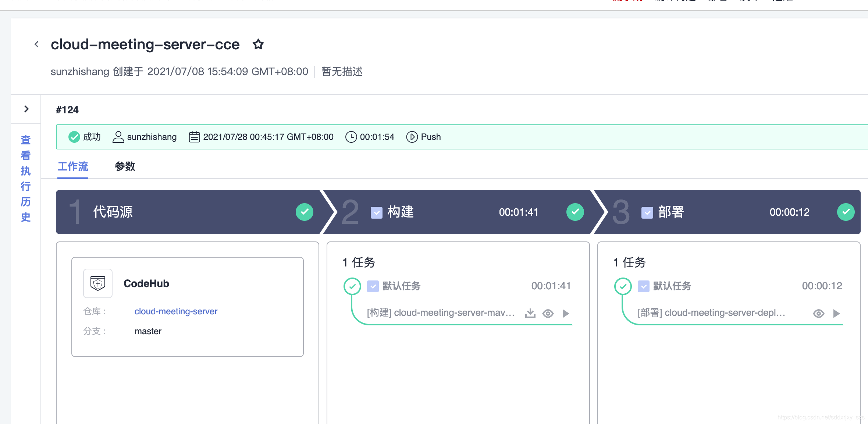Click the green success status icon
The image size is (868, 424).
[74, 137]
